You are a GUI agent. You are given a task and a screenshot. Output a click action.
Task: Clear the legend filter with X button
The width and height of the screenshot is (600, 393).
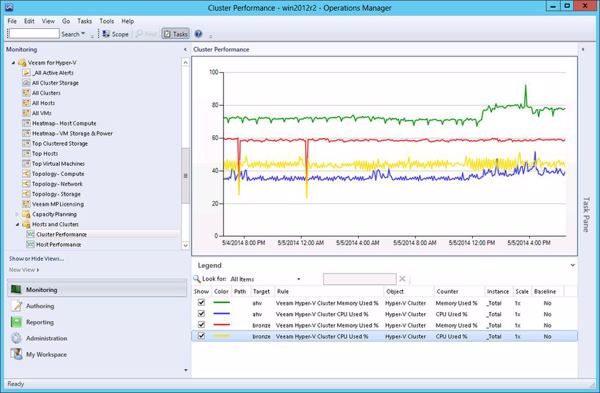coord(402,279)
